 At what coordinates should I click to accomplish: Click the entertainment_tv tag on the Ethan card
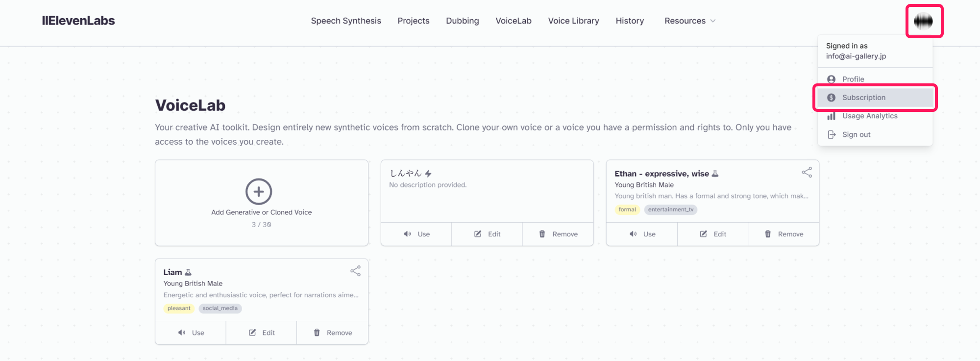coord(670,209)
